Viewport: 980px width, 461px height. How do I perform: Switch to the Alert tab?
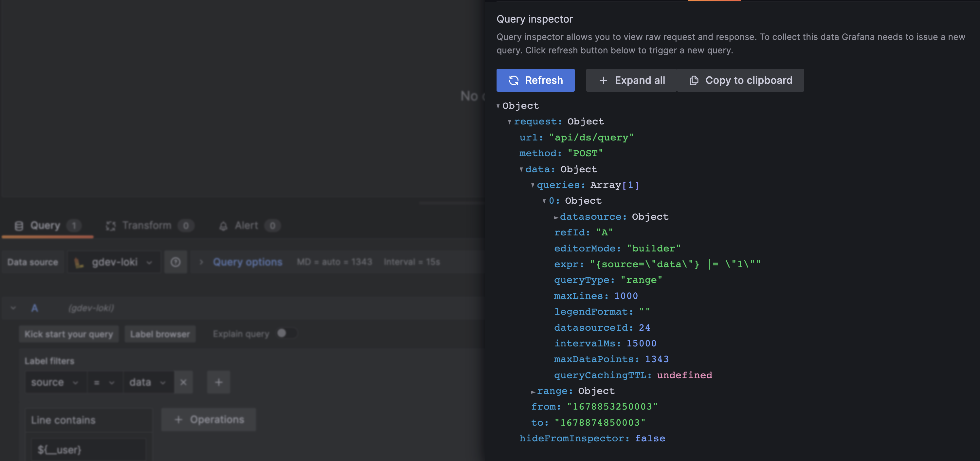[x=246, y=225]
